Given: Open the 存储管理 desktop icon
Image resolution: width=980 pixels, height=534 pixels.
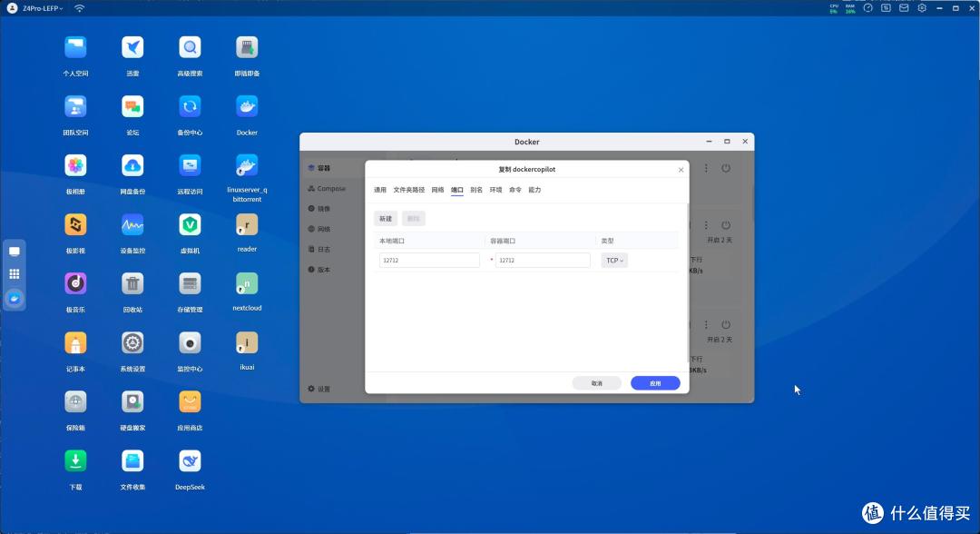Looking at the screenshot, I should tap(190, 284).
